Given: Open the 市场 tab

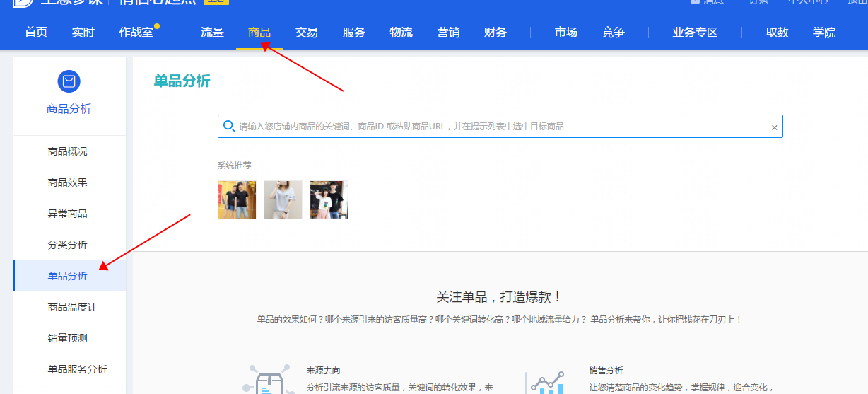Looking at the screenshot, I should [565, 33].
